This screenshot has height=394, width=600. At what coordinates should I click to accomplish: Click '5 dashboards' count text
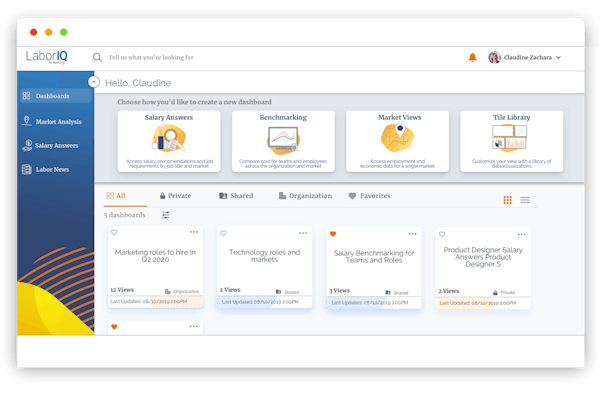125,215
